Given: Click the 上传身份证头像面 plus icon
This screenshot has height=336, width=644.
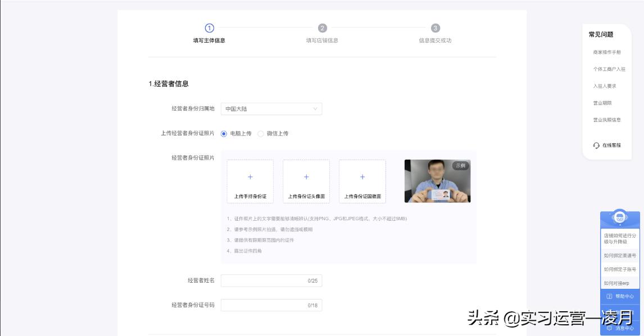Looking at the screenshot, I should [306, 176].
